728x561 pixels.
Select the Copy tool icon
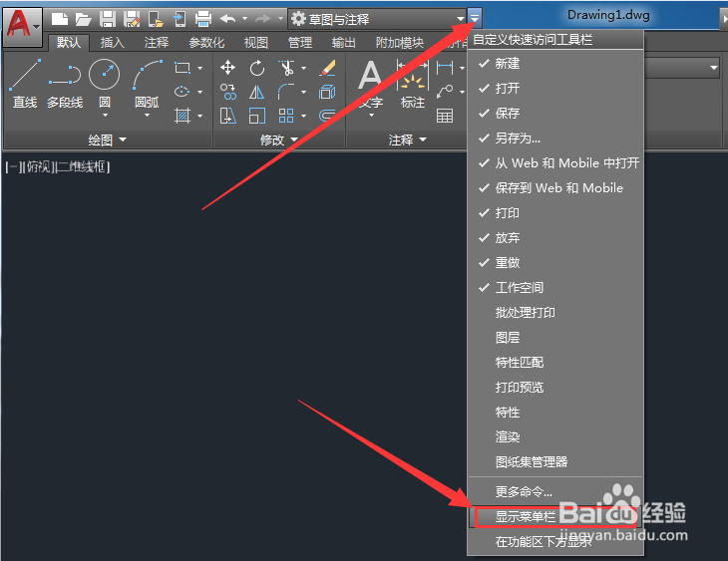coord(228,92)
